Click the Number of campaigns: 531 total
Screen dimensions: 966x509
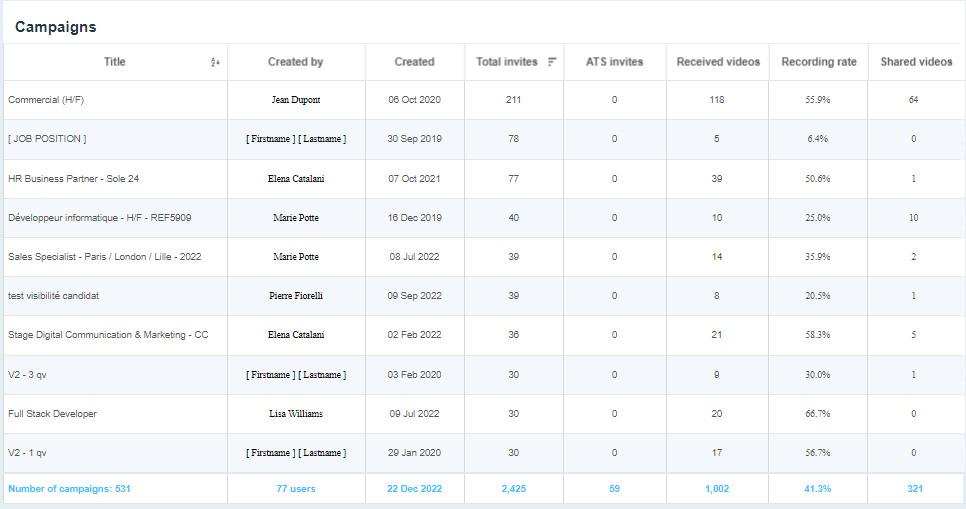point(69,489)
